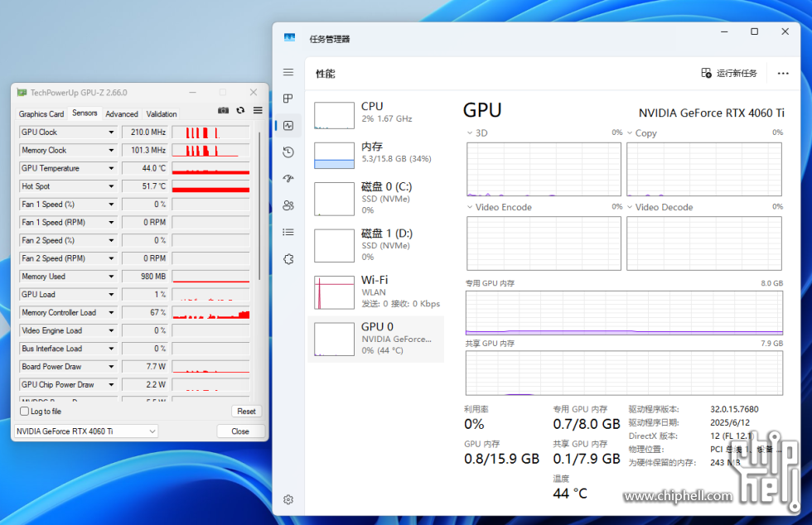Select GPU 0 in the performance list

(x=376, y=339)
